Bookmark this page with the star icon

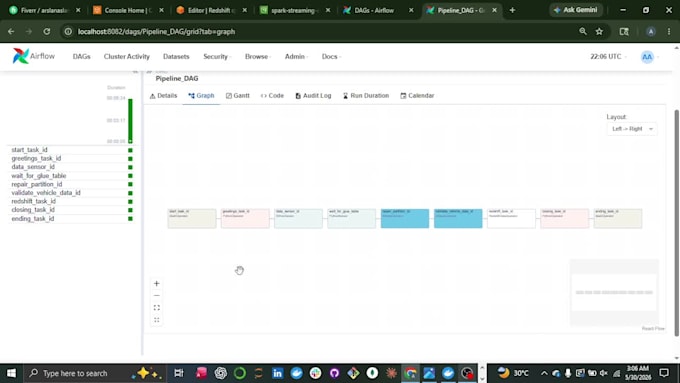coord(599,32)
